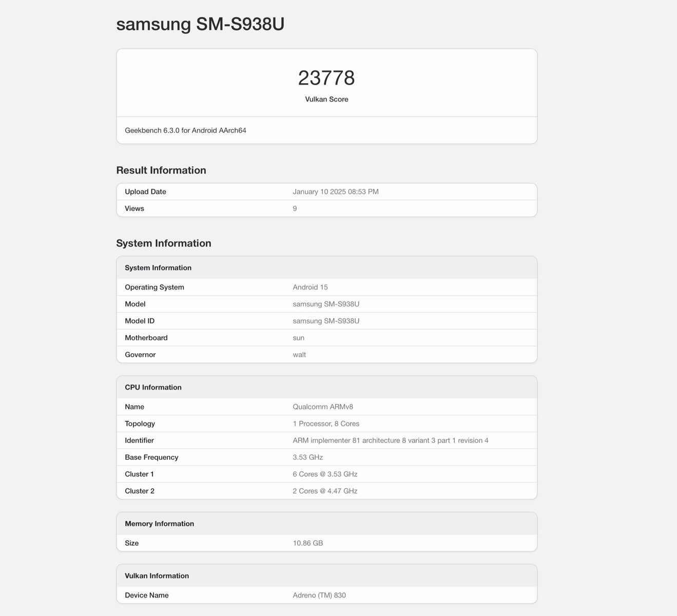This screenshot has width=677, height=616.
Task: Click the "Operating System" row label
Action: pos(154,287)
